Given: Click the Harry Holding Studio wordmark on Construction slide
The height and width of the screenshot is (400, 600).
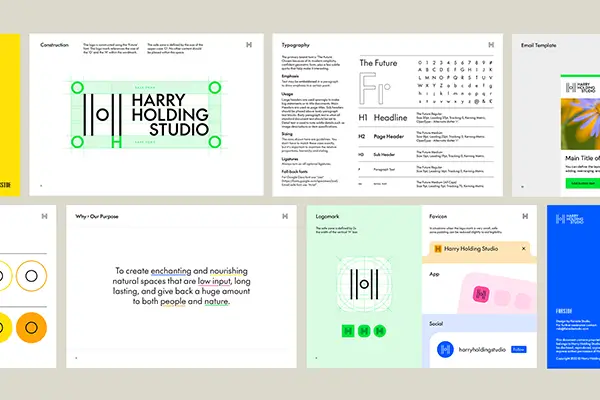Looking at the screenshot, I should (170, 115).
